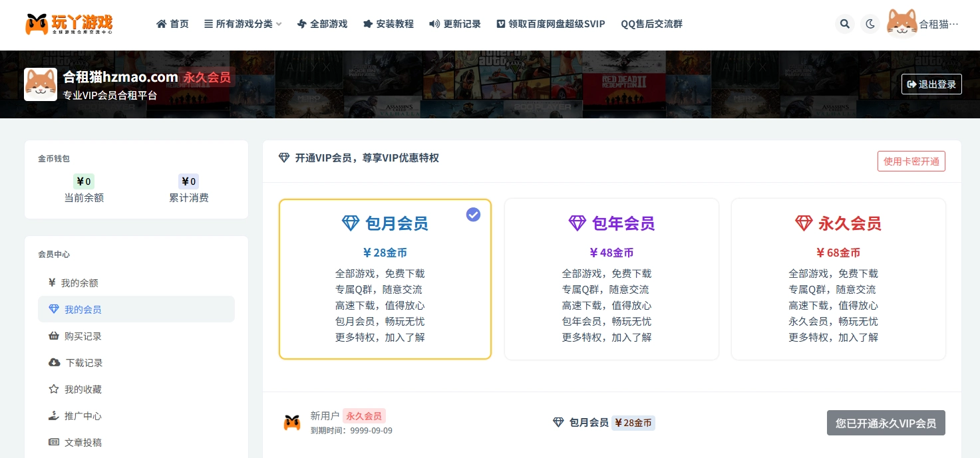Viewport: 980px width, 458px height.
Task: Click 您已开通永久VIP会员 button
Action: click(x=886, y=423)
